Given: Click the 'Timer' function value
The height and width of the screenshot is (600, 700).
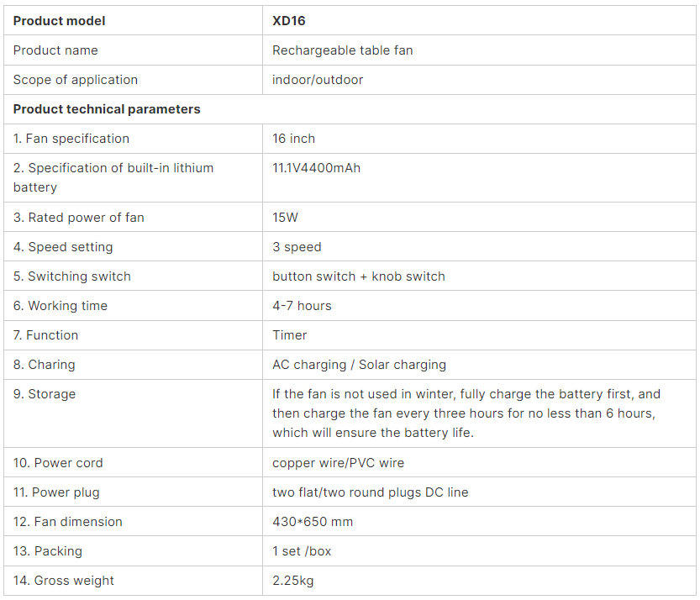Looking at the screenshot, I should (x=290, y=335).
